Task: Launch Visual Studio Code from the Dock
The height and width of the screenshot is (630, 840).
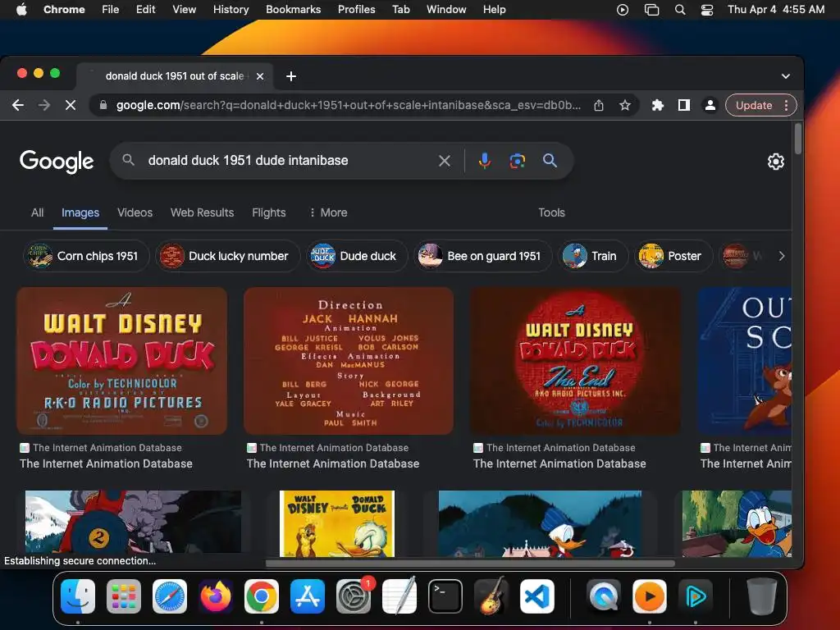Action: point(537,596)
